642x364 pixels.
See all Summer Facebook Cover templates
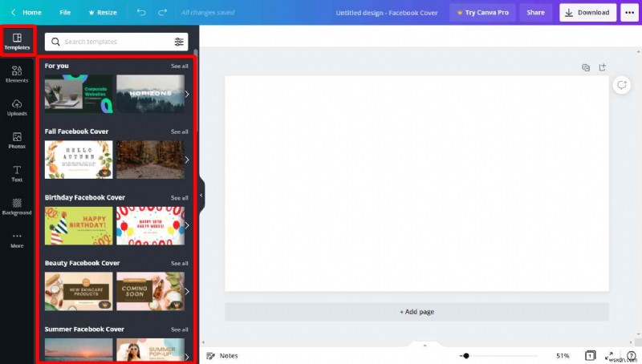tap(179, 330)
